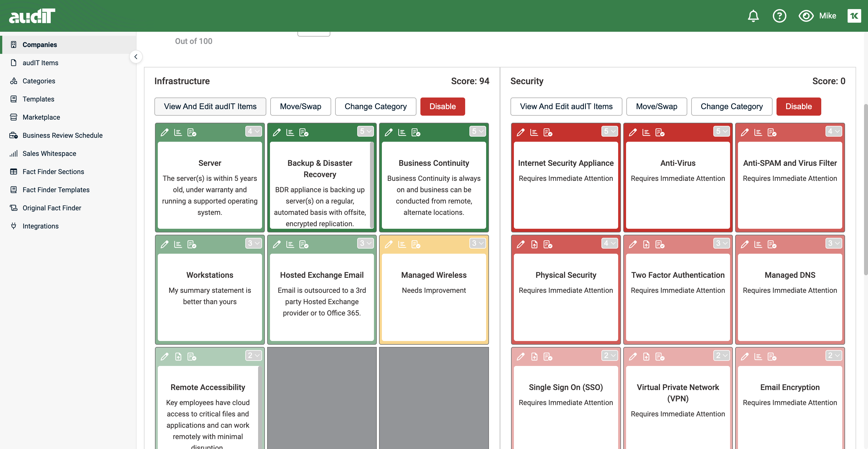Image resolution: width=868 pixels, height=449 pixels.
Task: Click Change Category for Infrastructure
Action: point(375,107)
